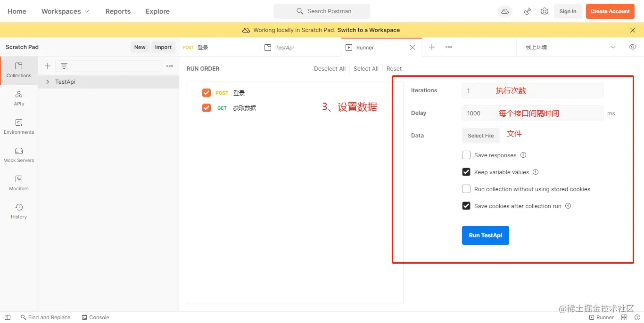The height and width of the screenshot is (323, 644).
Task: Click the satellite capture requests icon
Action: [528, 11]
